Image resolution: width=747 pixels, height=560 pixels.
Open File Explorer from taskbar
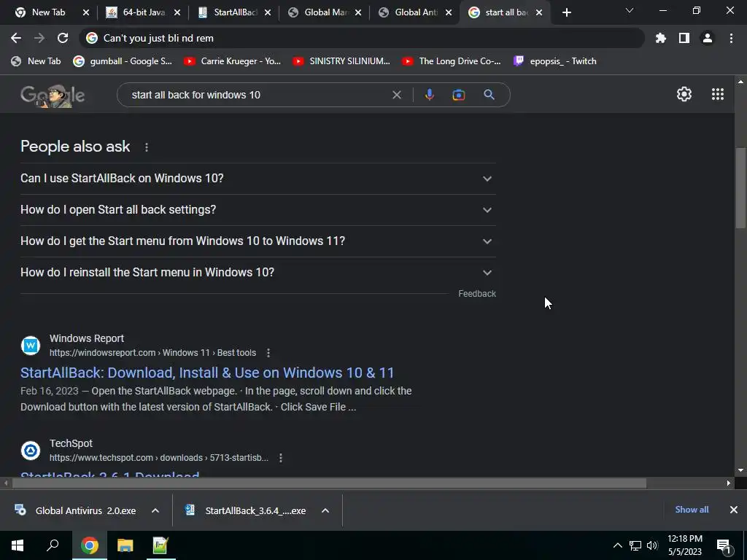[125, 545]
